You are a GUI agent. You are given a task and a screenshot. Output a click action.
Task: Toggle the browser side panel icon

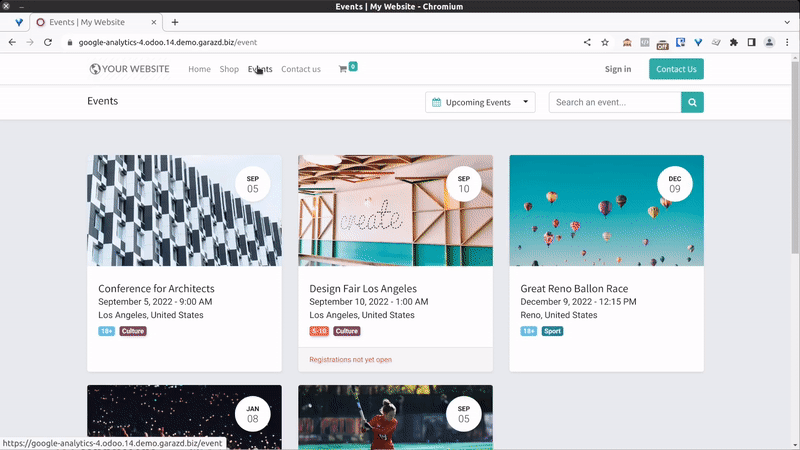pos(752,42)
